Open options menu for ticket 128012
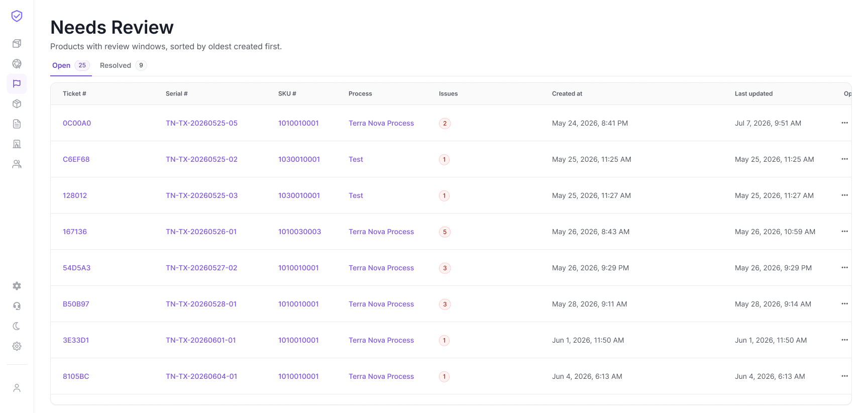The width and height of the screenshot is (868, 413). tap(844, 195)
